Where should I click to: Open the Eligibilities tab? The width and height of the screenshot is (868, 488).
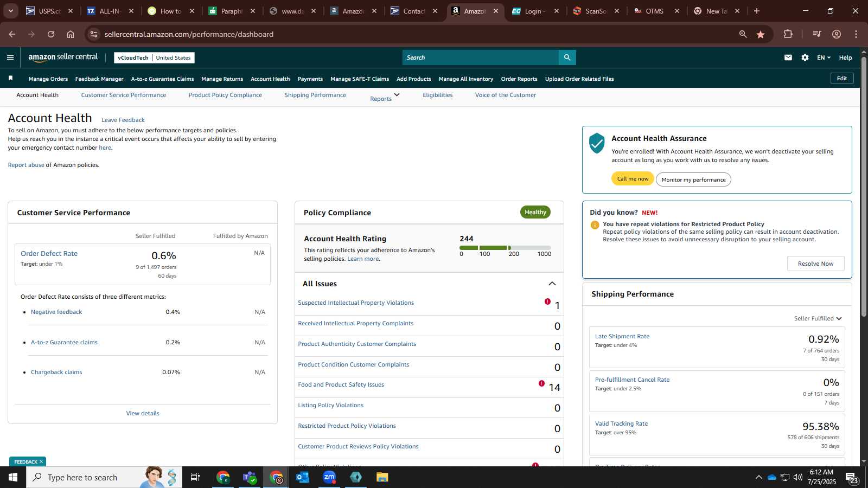(x=438, y=95)
